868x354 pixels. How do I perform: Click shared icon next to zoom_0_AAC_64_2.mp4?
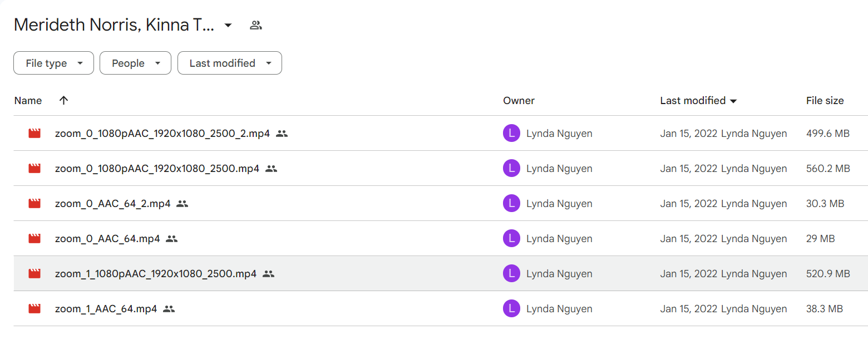[x=183, y=204]
